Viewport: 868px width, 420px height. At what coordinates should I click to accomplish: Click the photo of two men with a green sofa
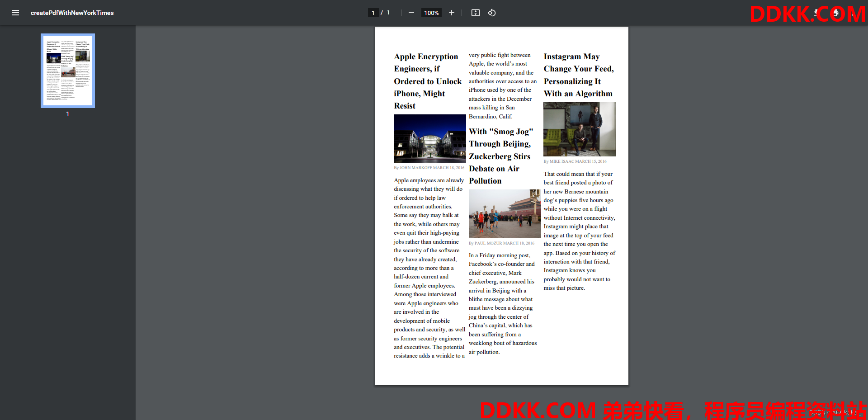(x=580, y=129)
